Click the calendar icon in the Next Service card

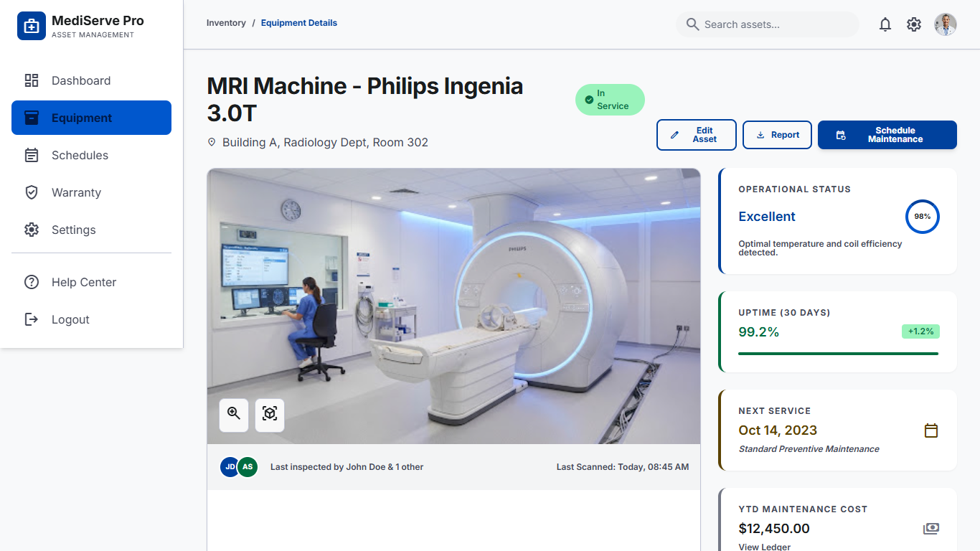click(931, 430)
